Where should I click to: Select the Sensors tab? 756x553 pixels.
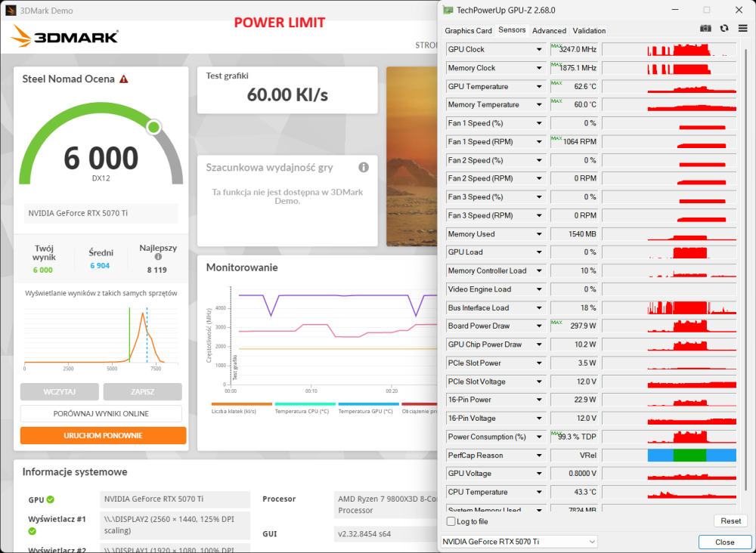click(x=512, y=30)
